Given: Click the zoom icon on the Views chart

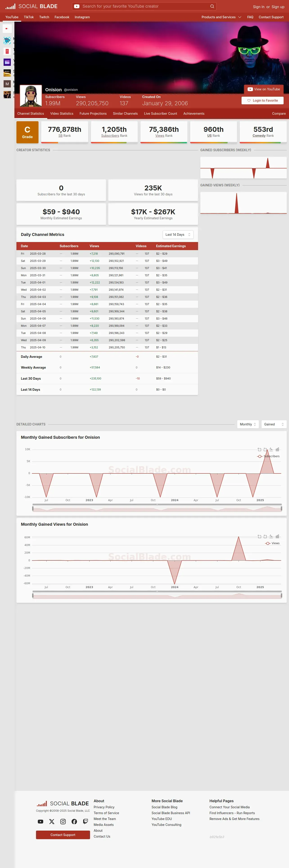Looking at the screenshot, I should pyautogui.click(x=259, y=537).
